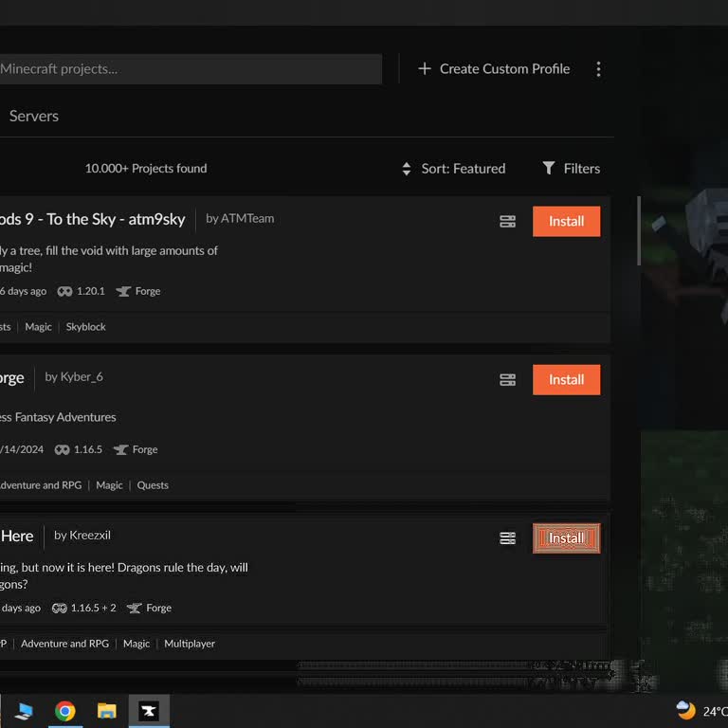Install the Kyber_6 modpack
The width and height of the screenshot is (728, 728).
coord(566,380)
